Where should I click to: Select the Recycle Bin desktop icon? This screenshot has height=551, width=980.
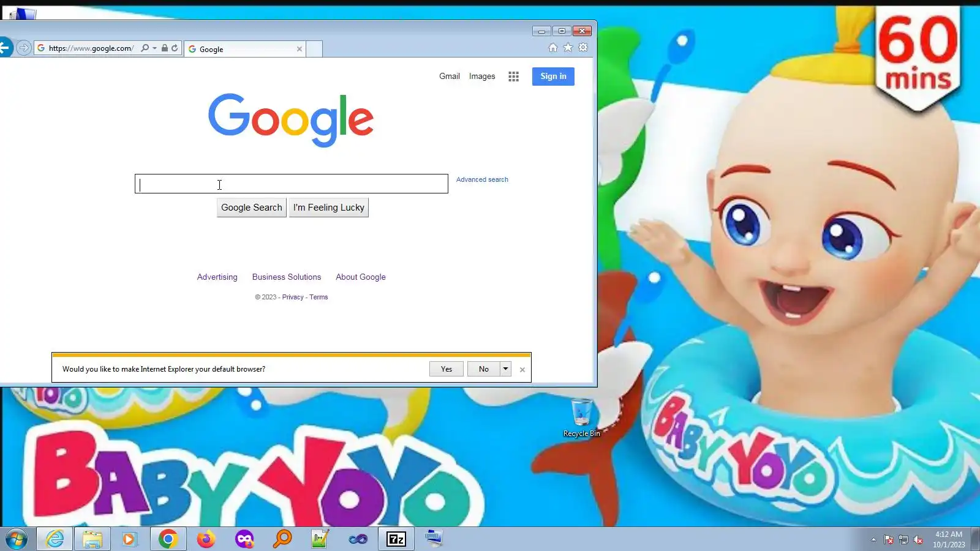click(x=581, y=418)
